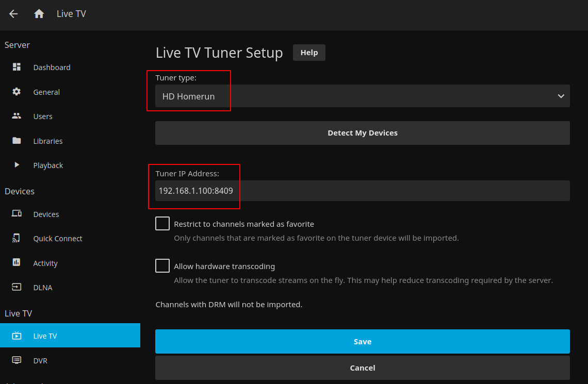The image size is (588, 384).
Task: Enable Allow hardware transcoding checkbox
Action: [x=162, y=266]
